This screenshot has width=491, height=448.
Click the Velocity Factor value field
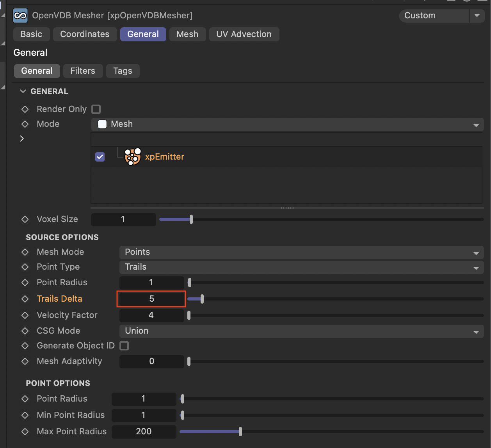(151, 315)
